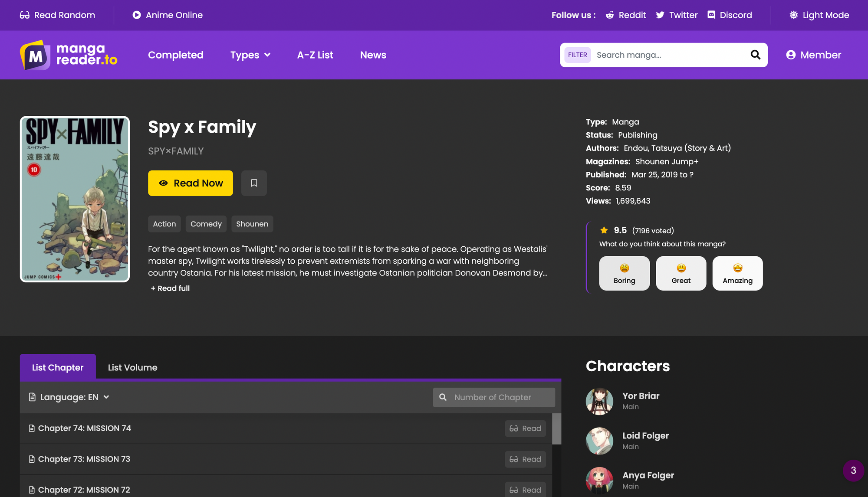Viewport: 868px width, 497px height.
Task: Rate manga as Boring
Action: (x=625, y=273)
